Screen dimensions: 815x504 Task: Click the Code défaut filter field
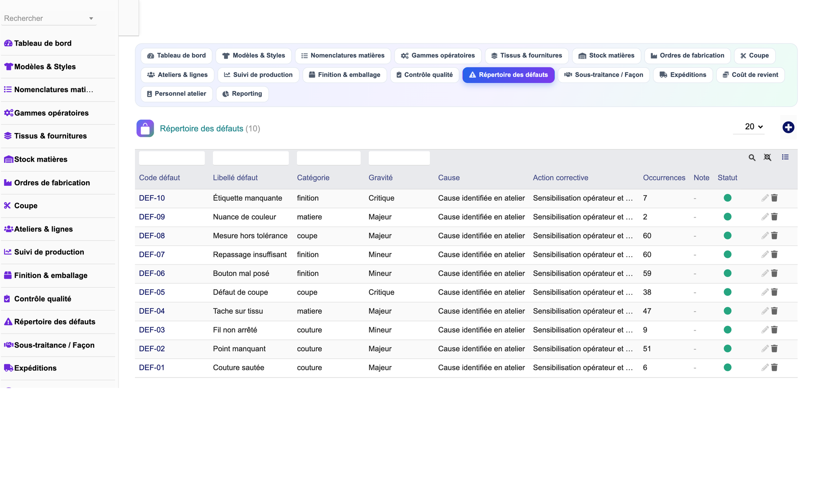tap(172, 158)
